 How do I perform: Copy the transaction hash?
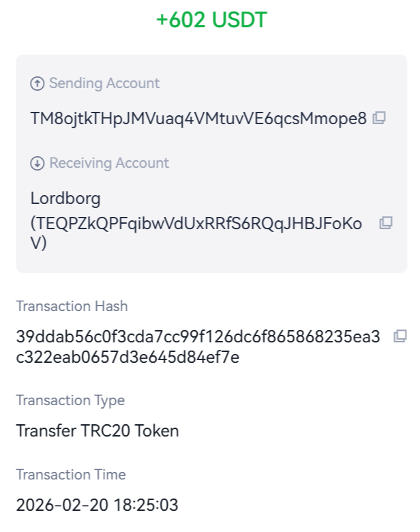400,336
